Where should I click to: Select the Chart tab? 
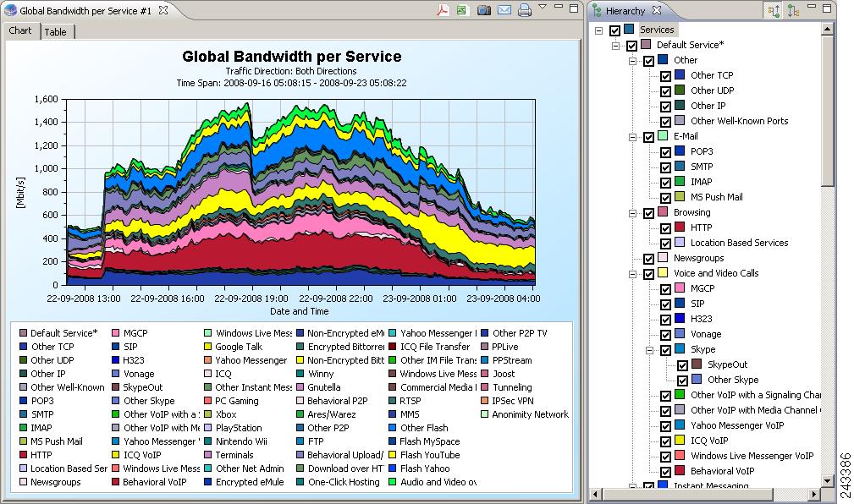20,30
